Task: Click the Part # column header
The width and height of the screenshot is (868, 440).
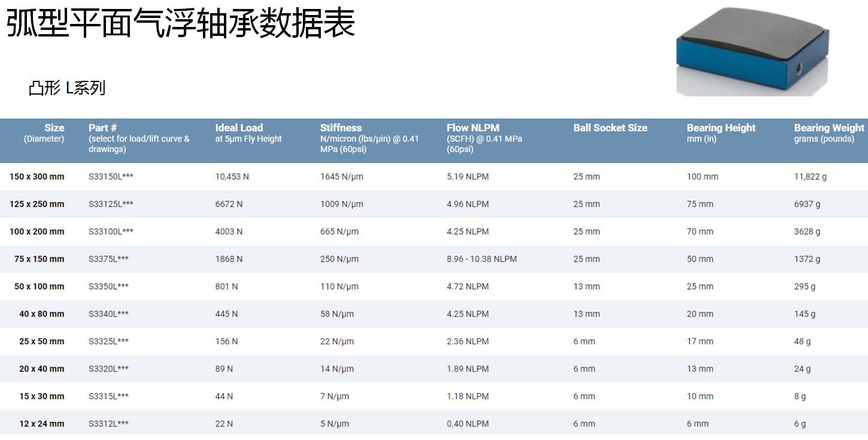Action: (x=103, y=128)
